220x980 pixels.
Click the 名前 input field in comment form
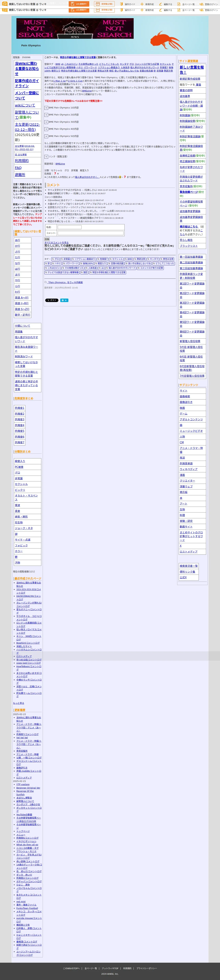70,227
